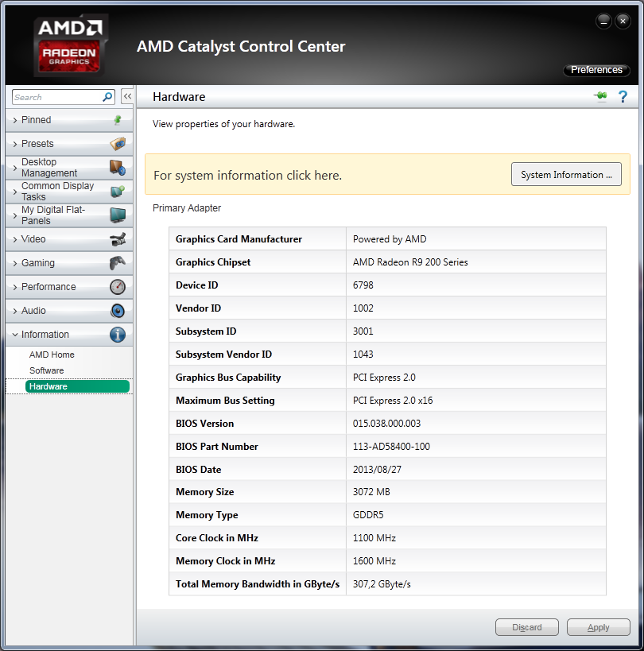Click the Audio speaker icon

(118, 311)
